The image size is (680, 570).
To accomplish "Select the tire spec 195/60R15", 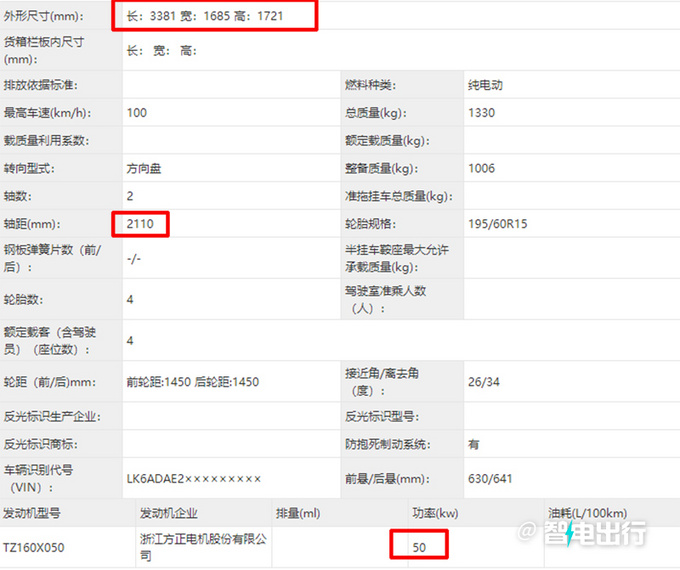I will click(497, 224).
